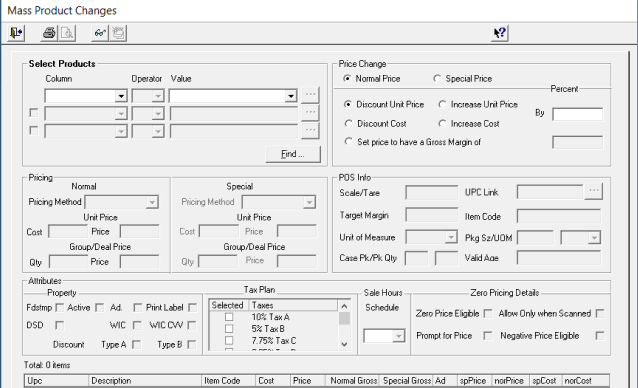Click the Upc column header
This screenshot has height=388, width=638.
pos(56,381)
